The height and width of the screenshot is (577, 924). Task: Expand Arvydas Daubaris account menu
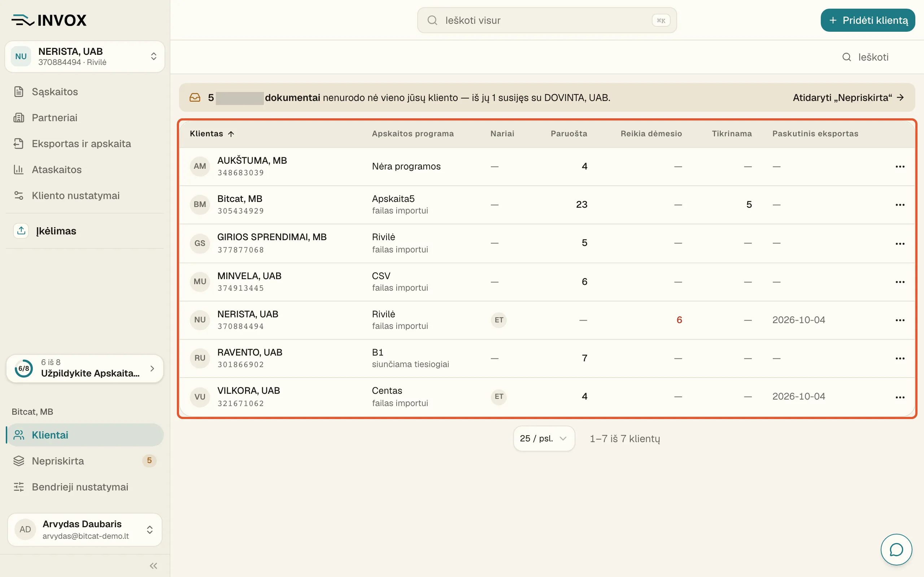[85, 529]
